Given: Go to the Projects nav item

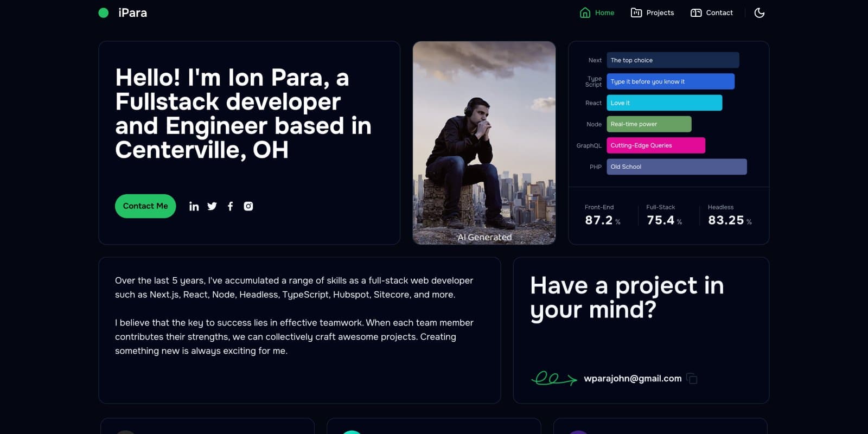Looking at the screenshot, I should pos(652,12).
